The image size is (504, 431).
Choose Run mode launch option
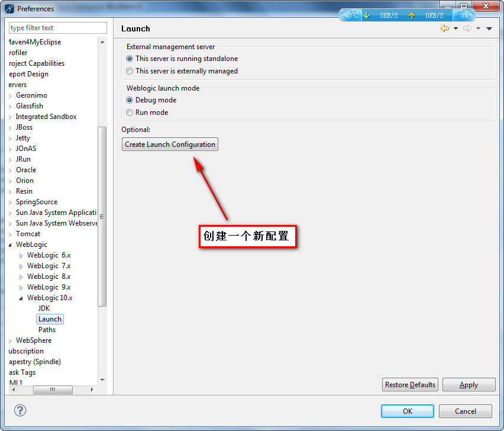(x=147, y=112)
